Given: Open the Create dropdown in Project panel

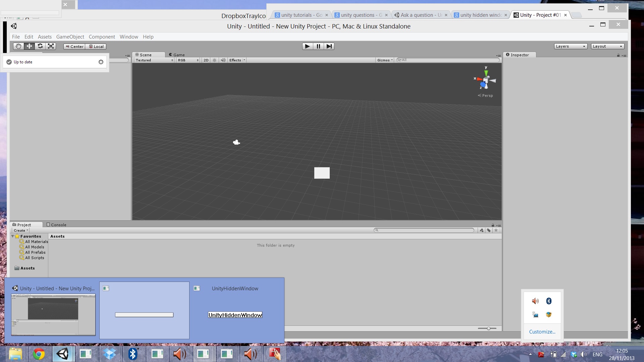Looking at the screenshot, I should point(21,230).
